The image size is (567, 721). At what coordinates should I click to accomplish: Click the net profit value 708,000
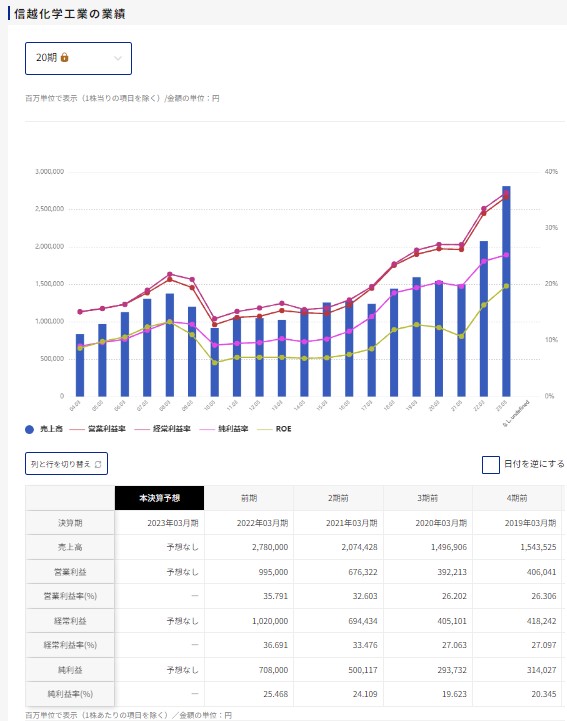click(273, 670)
